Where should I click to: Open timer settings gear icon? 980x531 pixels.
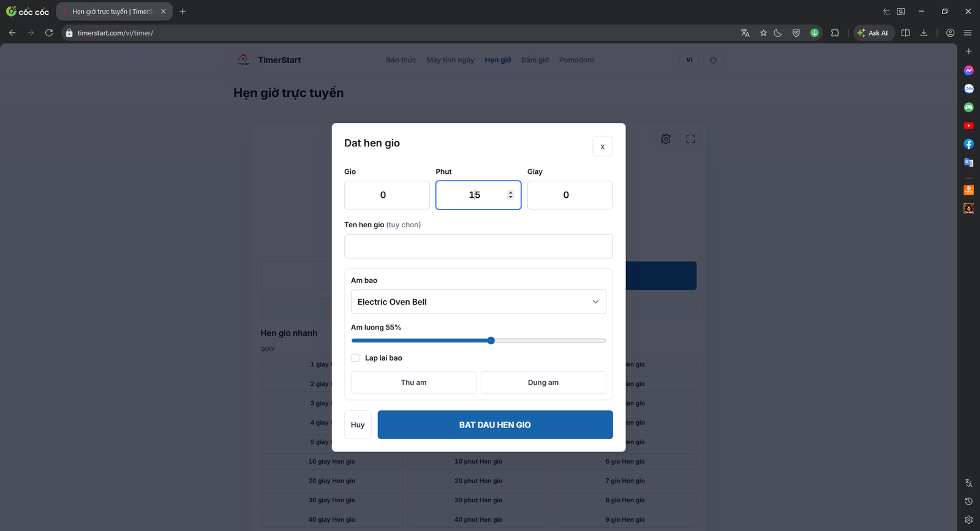click(x=666, y=139)
